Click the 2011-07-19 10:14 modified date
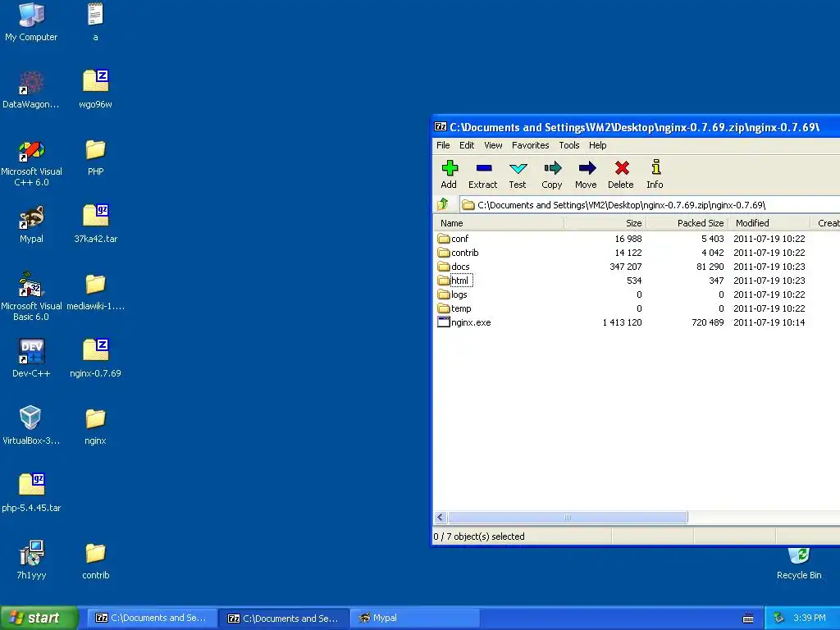Image resolution: width=840 pixels, height=630 pixels. click(769, 322)
